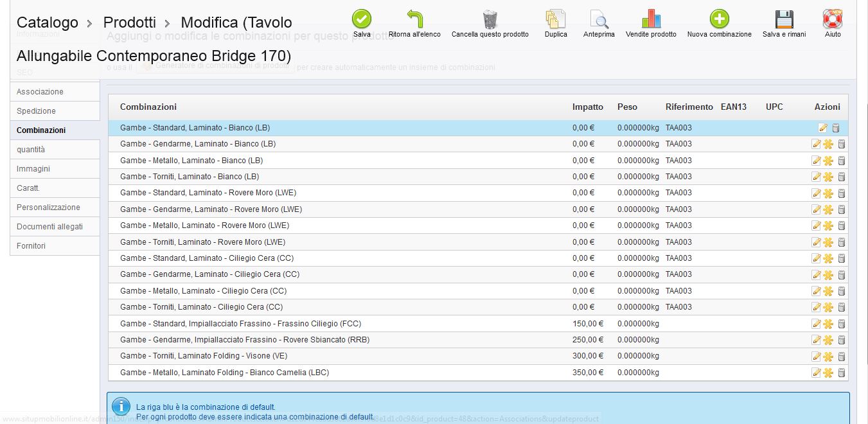
Task: Edit Frassino Ciliegio (FCC) combination
Action: click(817, 324)
